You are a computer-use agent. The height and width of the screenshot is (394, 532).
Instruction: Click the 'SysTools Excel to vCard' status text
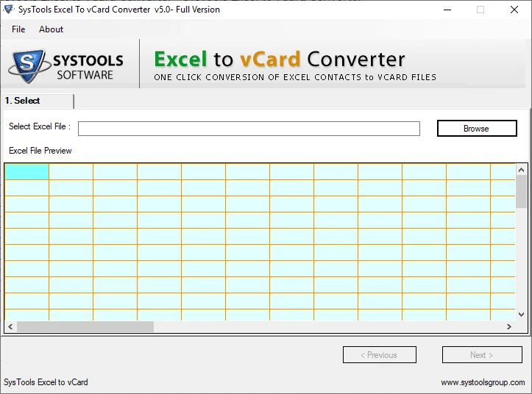tap(46, 382)
